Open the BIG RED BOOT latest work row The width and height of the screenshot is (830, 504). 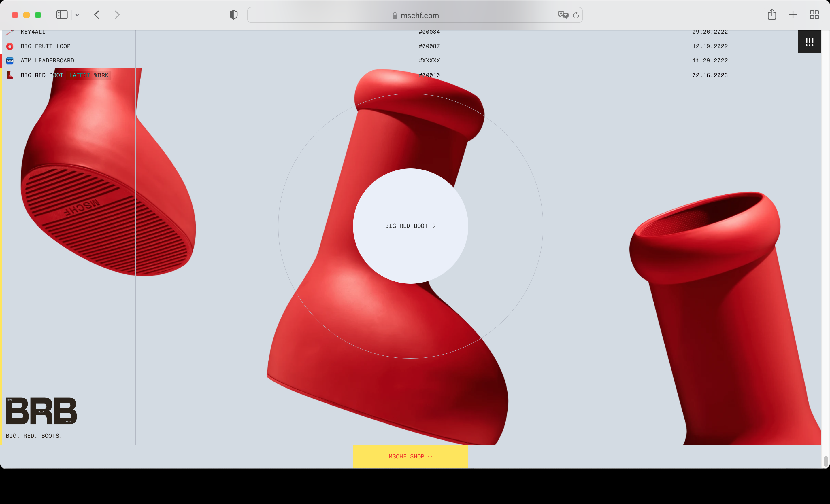pos(411,75)
